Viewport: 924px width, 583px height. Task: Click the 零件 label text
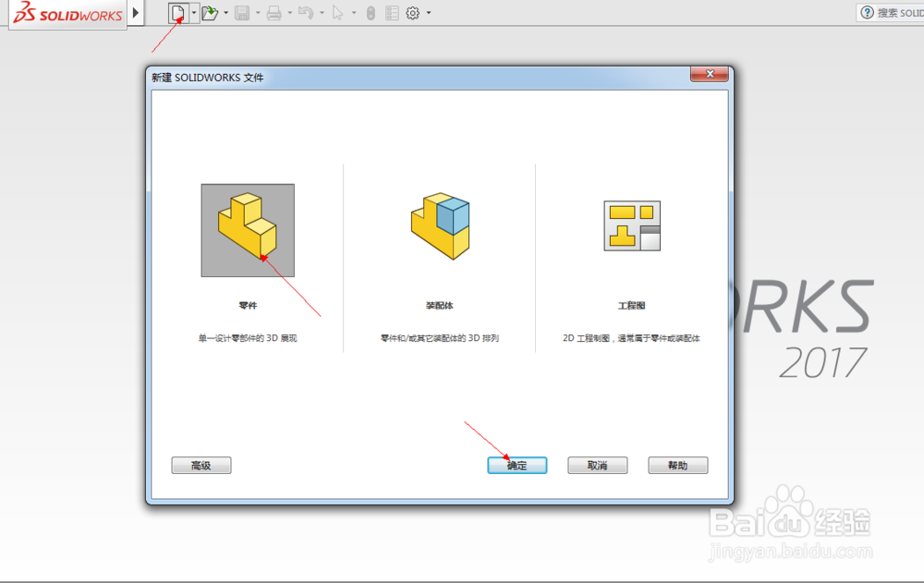click(248, 305)
